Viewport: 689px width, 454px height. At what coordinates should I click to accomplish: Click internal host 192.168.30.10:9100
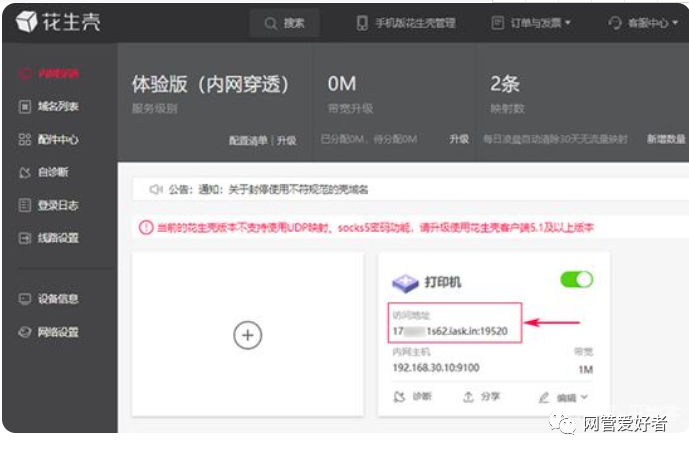(436, 367)
